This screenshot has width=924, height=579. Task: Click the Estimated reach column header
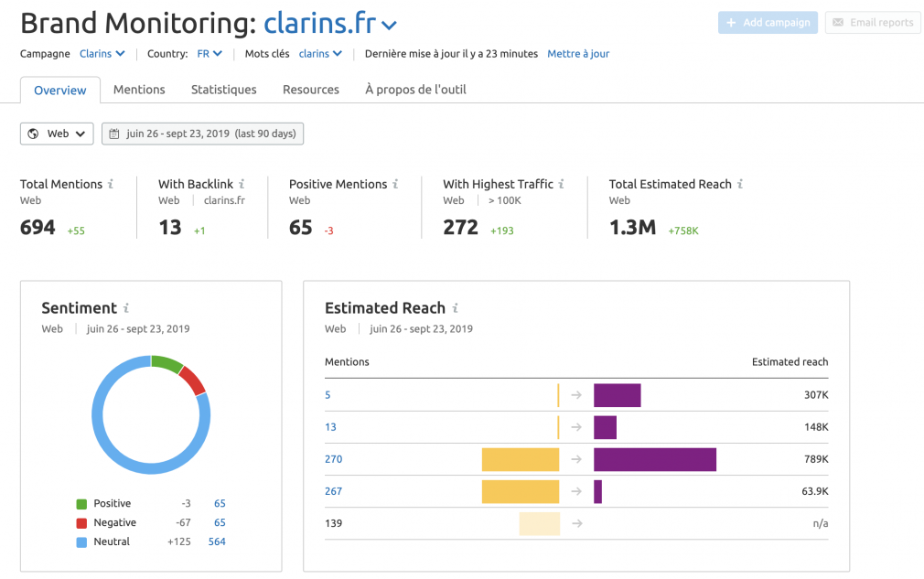790,361
